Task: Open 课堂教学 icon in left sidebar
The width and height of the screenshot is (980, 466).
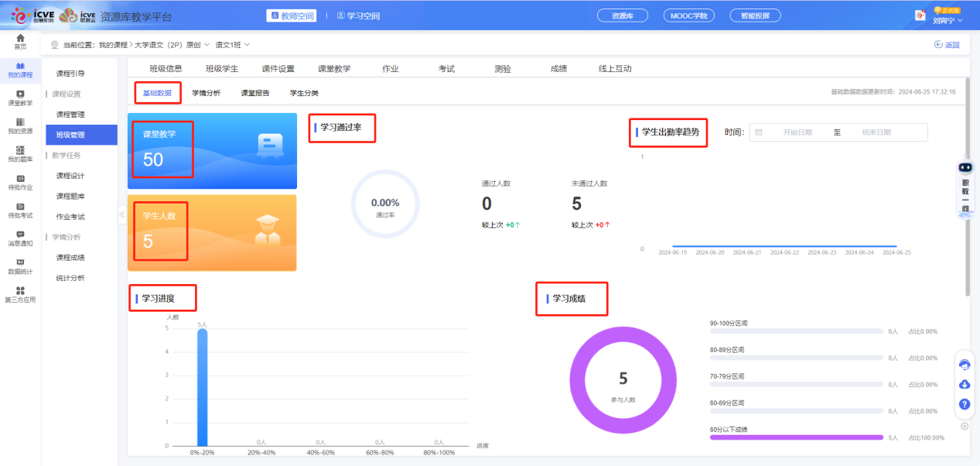Action: click(20, 98)
